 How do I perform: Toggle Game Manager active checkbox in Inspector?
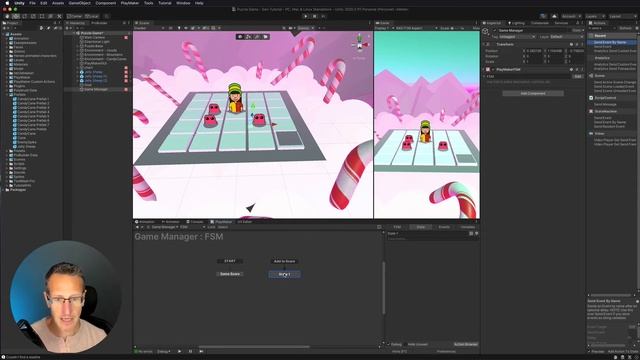click(x=495, y=30)
